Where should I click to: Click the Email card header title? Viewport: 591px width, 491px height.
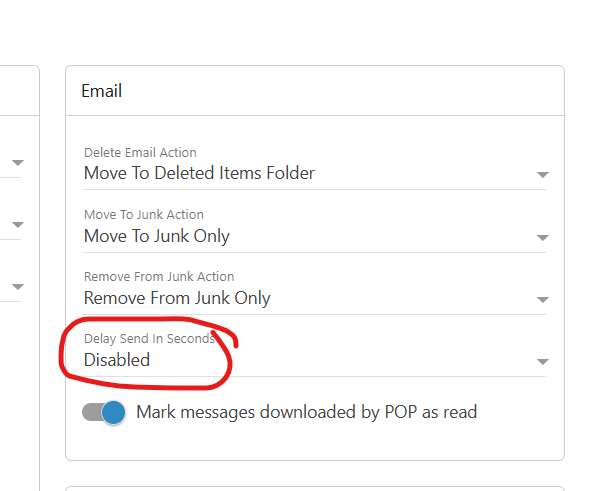click(x=101, y=91)
